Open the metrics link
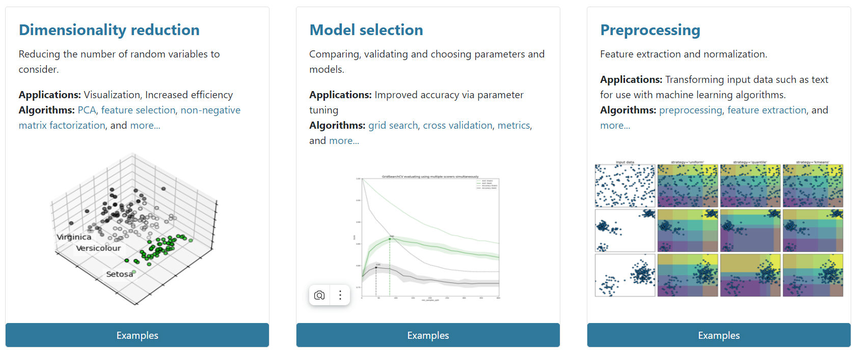Viewport: 868px width, 350px height. 513,125
